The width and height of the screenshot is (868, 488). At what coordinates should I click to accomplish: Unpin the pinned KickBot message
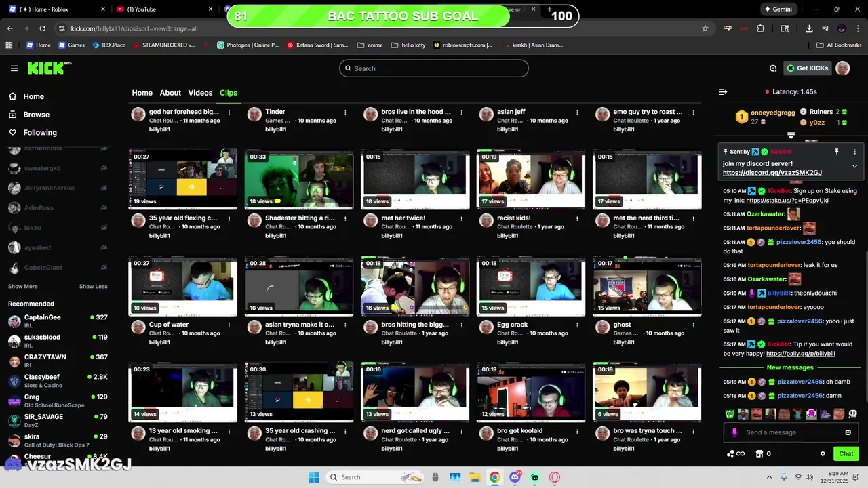(836, 152)
